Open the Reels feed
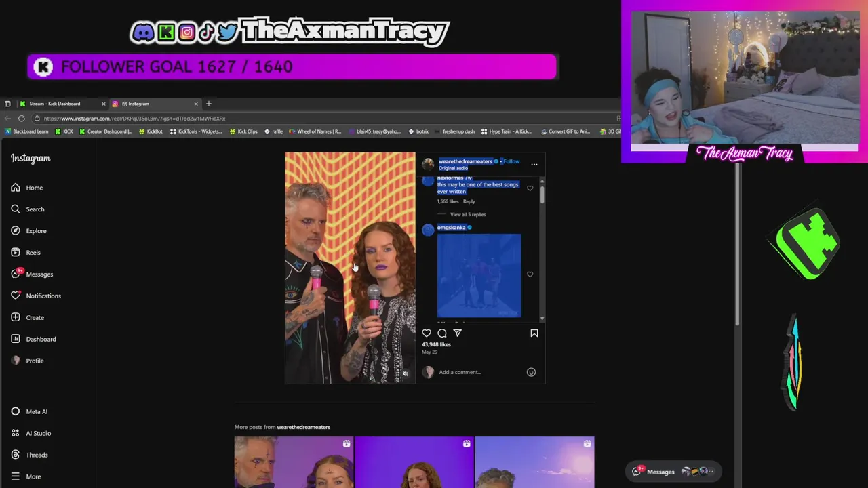Screen dimensions: 868x488 (26, 253)
